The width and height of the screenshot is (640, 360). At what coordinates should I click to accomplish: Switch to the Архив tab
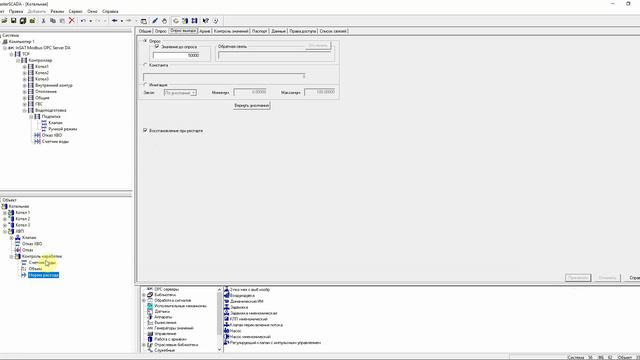click(x=204, y=31)
